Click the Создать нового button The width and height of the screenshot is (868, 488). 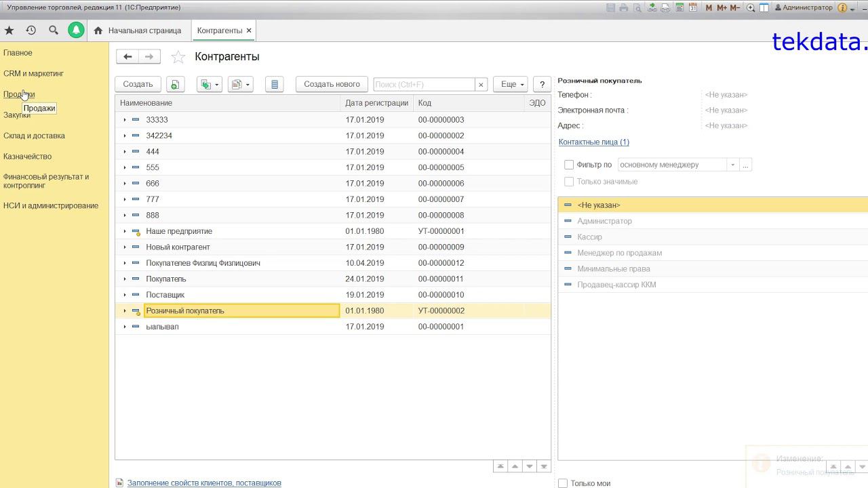pos(332,84)
